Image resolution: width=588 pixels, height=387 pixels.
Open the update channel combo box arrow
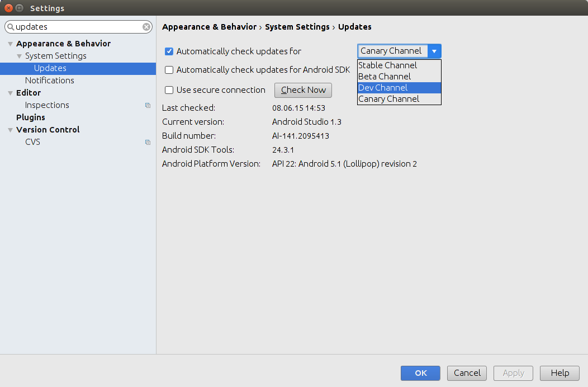434,51
